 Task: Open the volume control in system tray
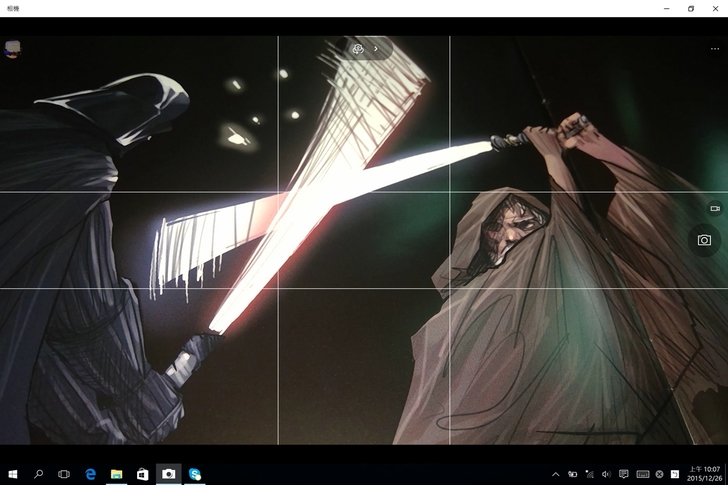(x=606, y=474)
